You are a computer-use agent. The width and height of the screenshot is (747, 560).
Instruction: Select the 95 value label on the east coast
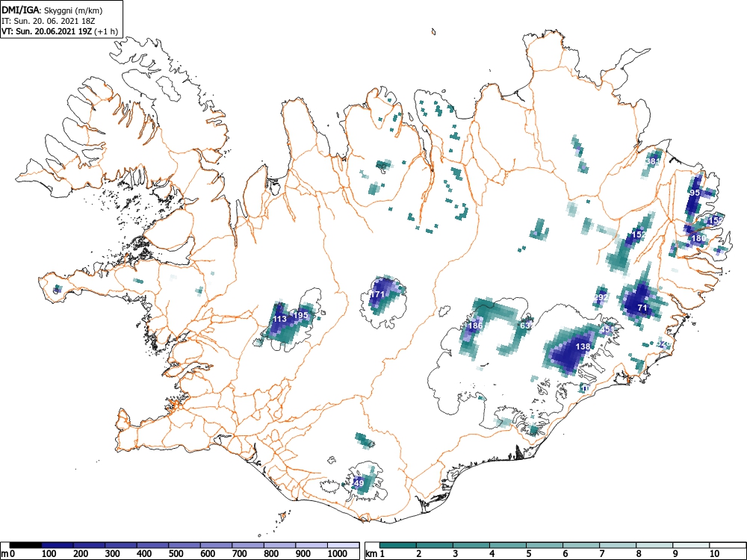[695, 193]
